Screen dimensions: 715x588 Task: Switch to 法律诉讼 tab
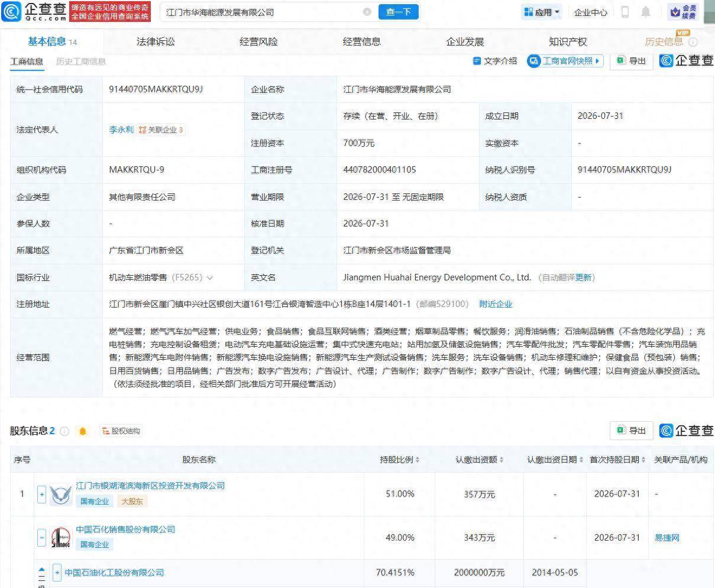(156, 42)
